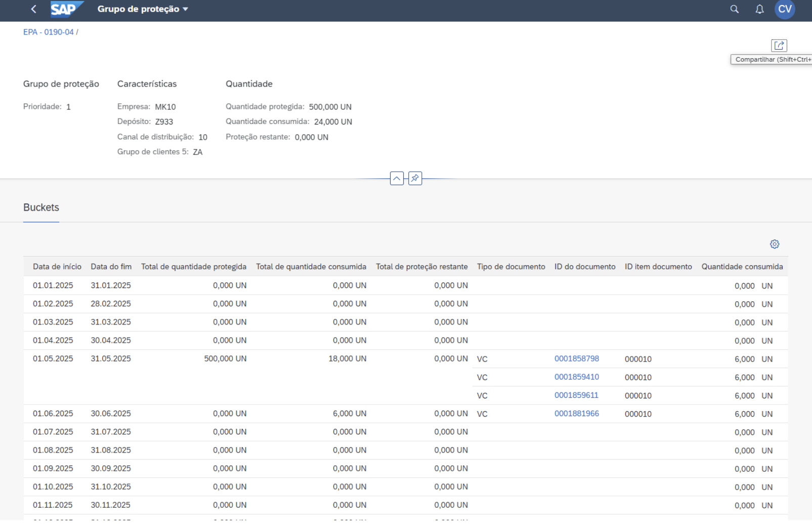Image resolution: width=812 pixels, height=524 pixels.
Task: Collapse the header with the chevron-up button
Action: [397, 178]
